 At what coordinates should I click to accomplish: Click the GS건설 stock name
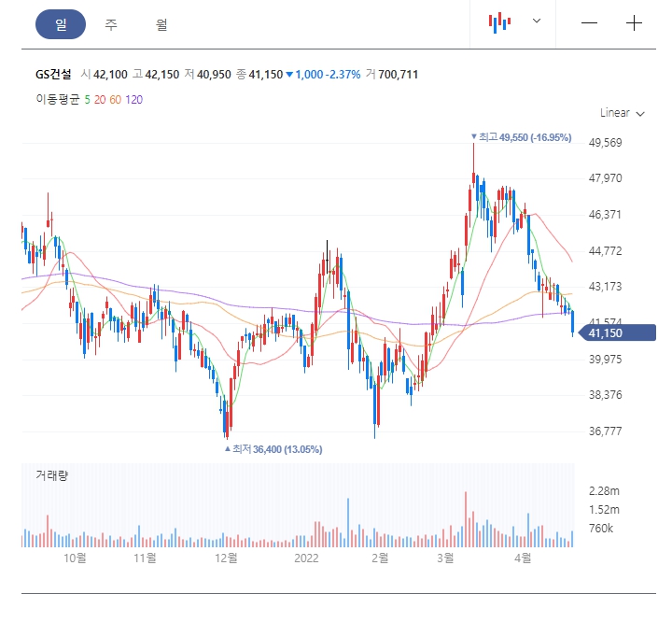[x=53, y=74]
